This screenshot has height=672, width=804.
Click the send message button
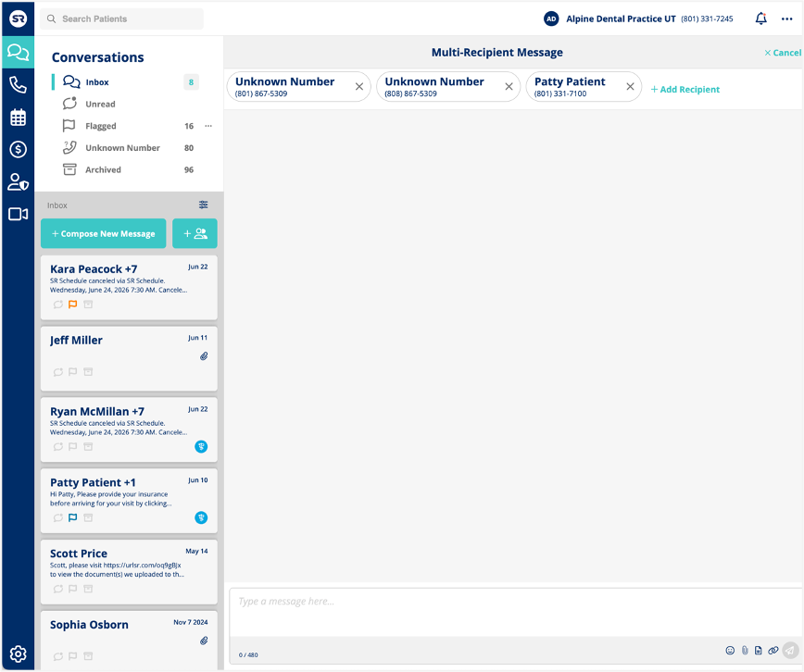790,651
